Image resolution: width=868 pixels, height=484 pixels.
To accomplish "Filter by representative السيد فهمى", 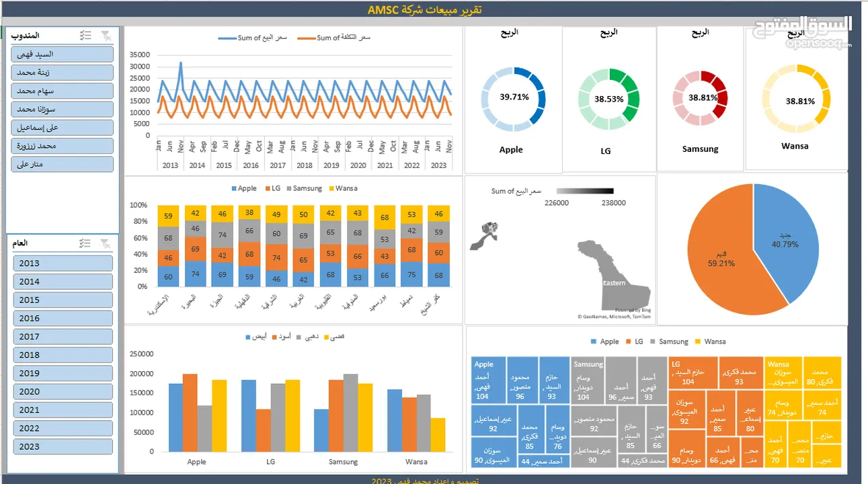I will point(63,54).
